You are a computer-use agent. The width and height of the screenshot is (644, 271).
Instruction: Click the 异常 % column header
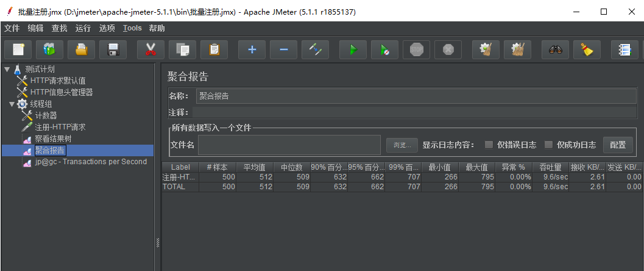point(514,167)
